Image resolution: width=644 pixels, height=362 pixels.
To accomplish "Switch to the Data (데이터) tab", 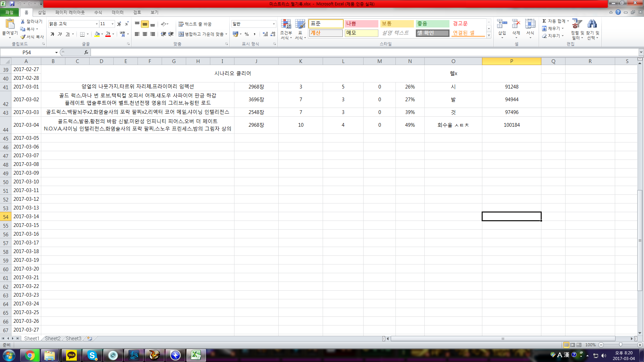I will coord(118,12).
